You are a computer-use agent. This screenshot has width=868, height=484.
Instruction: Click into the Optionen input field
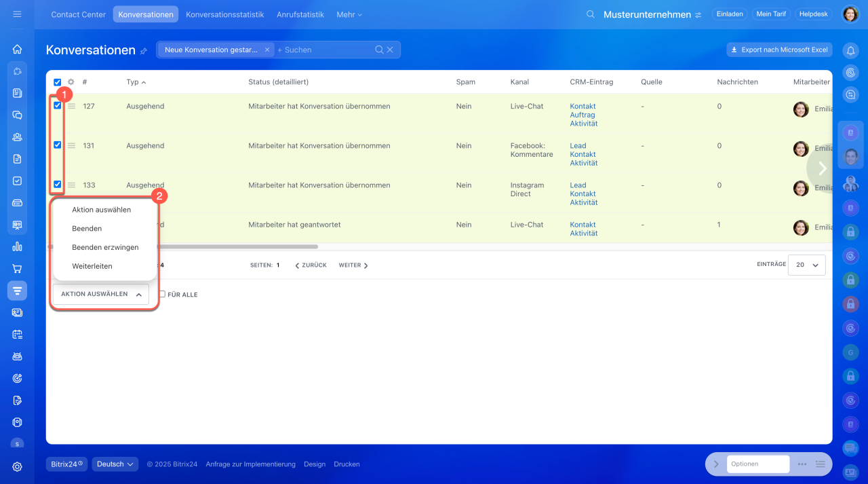click(758, 464)
